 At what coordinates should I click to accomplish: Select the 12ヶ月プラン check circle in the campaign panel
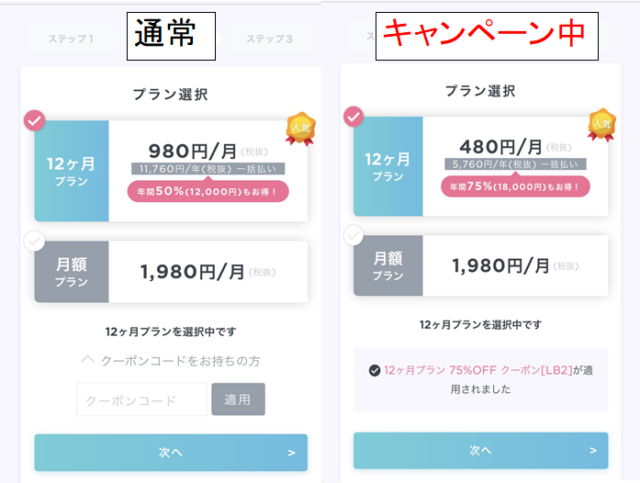(x=353, y=117)
